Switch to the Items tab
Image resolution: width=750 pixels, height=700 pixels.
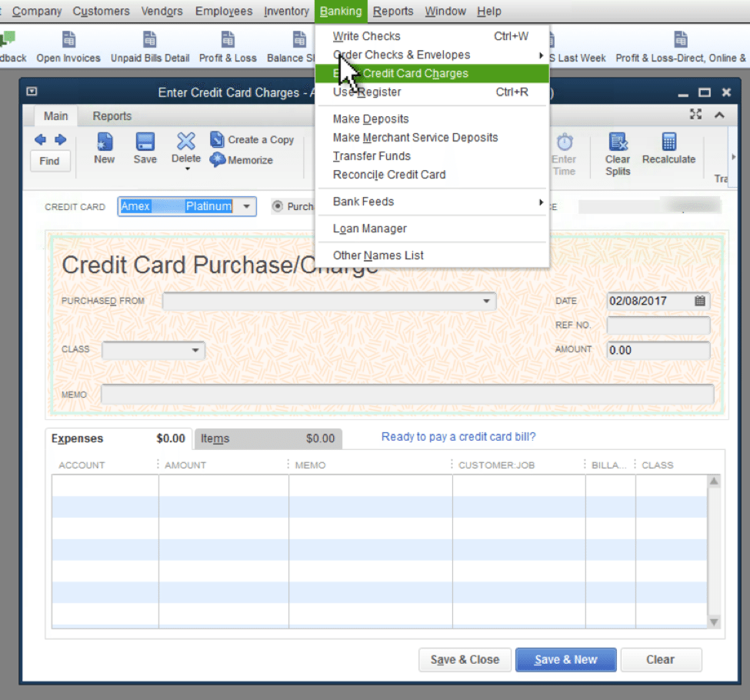pos(215,438)
